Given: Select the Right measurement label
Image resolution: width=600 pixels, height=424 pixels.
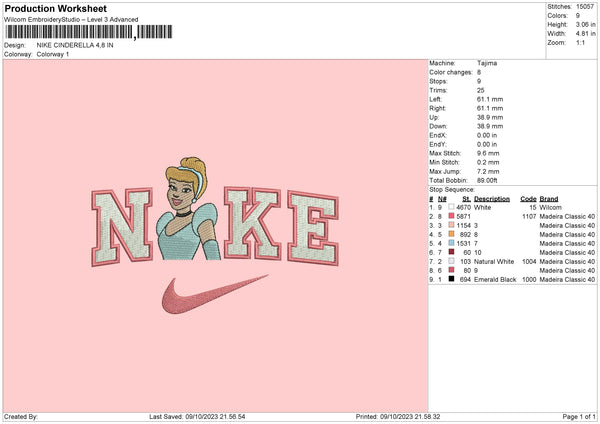Looking at the screenshot, I should point(437,108).
